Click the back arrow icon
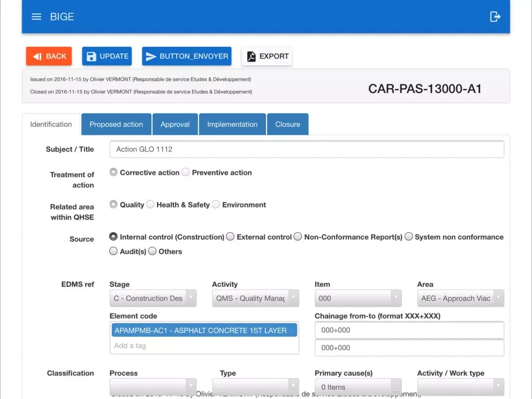This screenshot has height=399, width=532. click(x=37, y=56)
